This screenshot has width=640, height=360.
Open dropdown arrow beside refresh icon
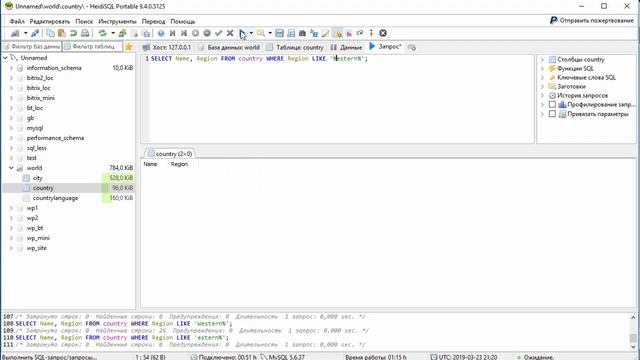tap(113, 33)
